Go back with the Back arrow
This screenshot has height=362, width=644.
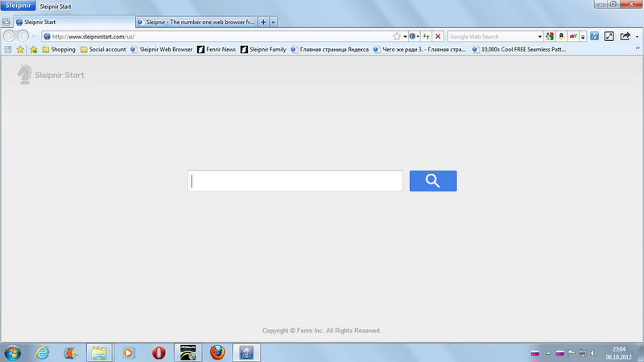pyautogui.click(x=9, y=36)
